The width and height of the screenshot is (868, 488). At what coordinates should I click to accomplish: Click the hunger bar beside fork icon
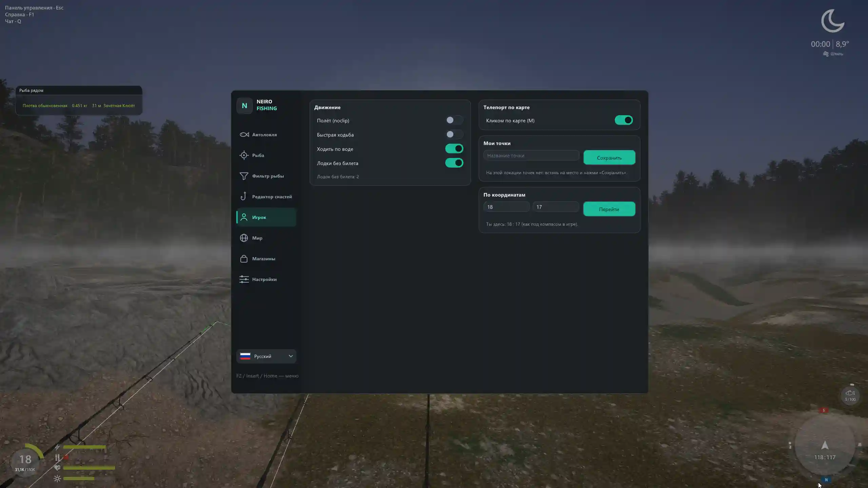tap(66, 457)
